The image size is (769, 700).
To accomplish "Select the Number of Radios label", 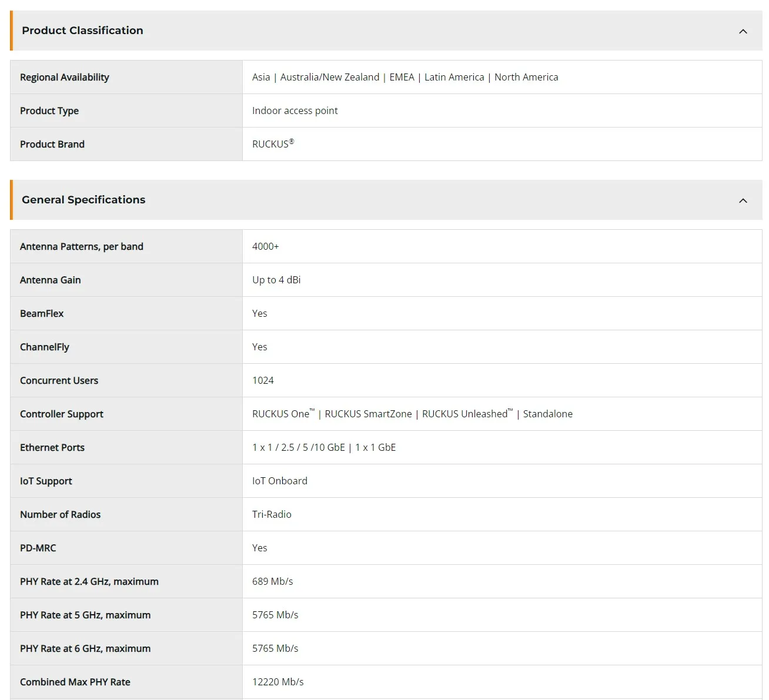I will coord(61,514).
